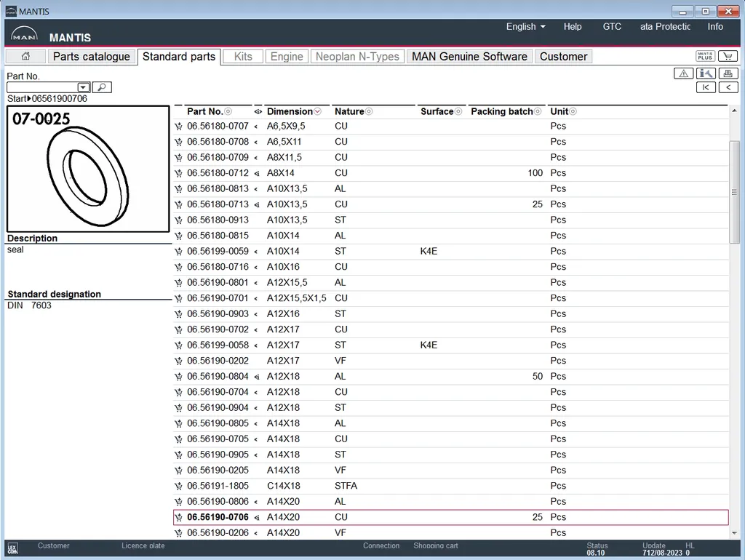Add part 06.56190-0801 to cart

coord(179,283)
